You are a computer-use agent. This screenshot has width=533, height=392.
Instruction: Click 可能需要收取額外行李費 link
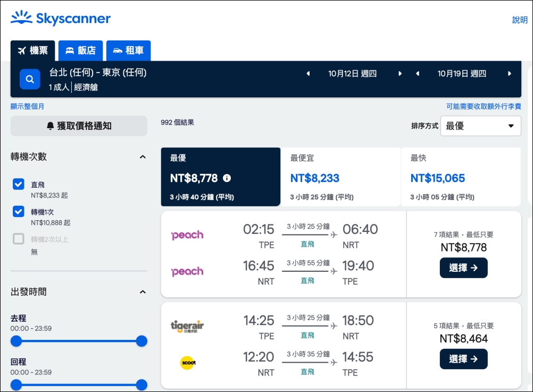[484, 106]
